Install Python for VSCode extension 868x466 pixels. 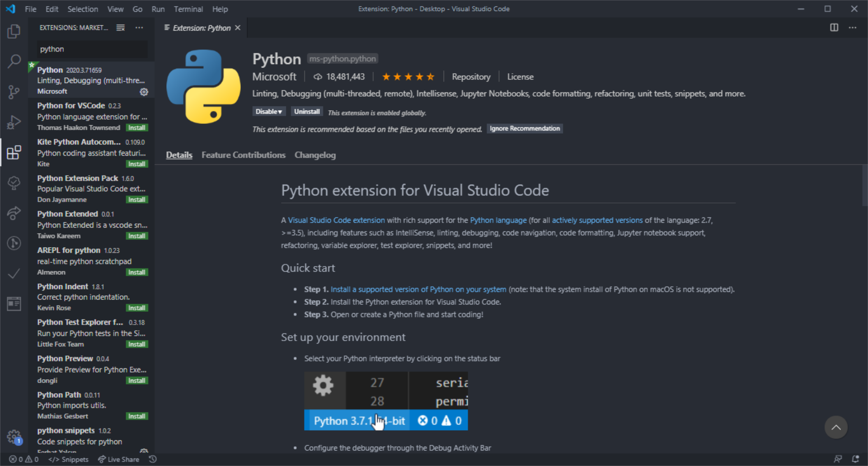point(137,127)
